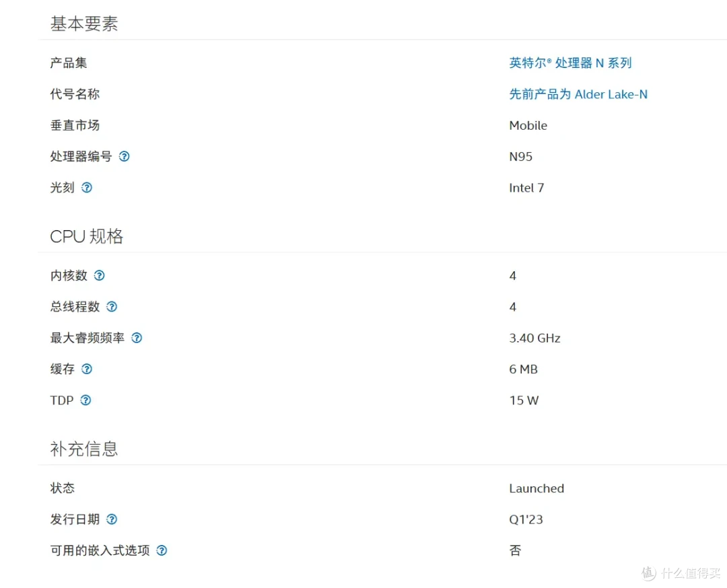
Task: Click the 状态 label
Action: point(62,488)
